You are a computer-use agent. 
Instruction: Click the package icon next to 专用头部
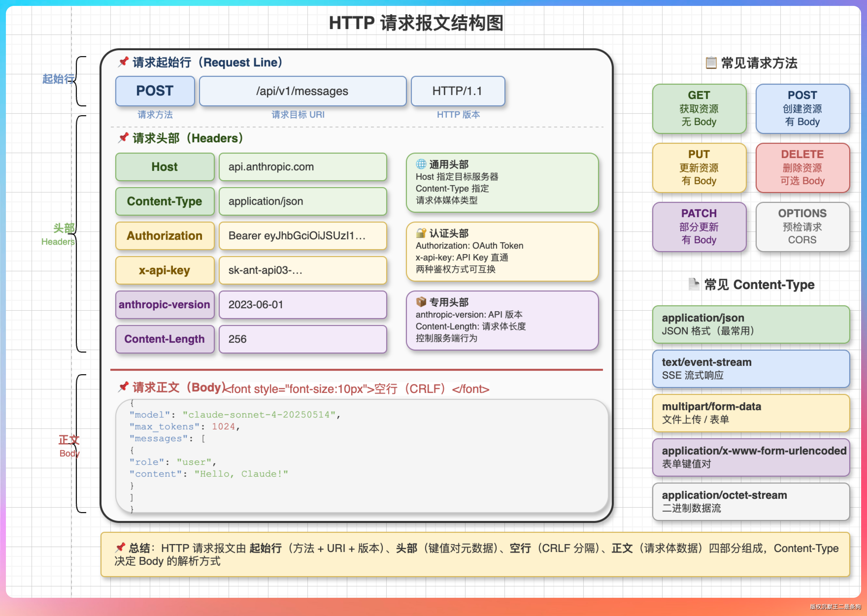(x=421, y=302)
